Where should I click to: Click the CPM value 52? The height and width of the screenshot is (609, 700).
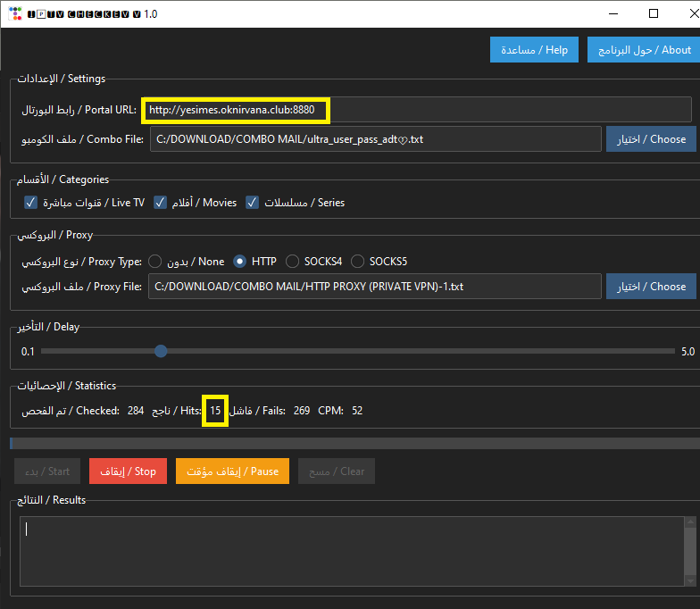click(x=357, y=411)
